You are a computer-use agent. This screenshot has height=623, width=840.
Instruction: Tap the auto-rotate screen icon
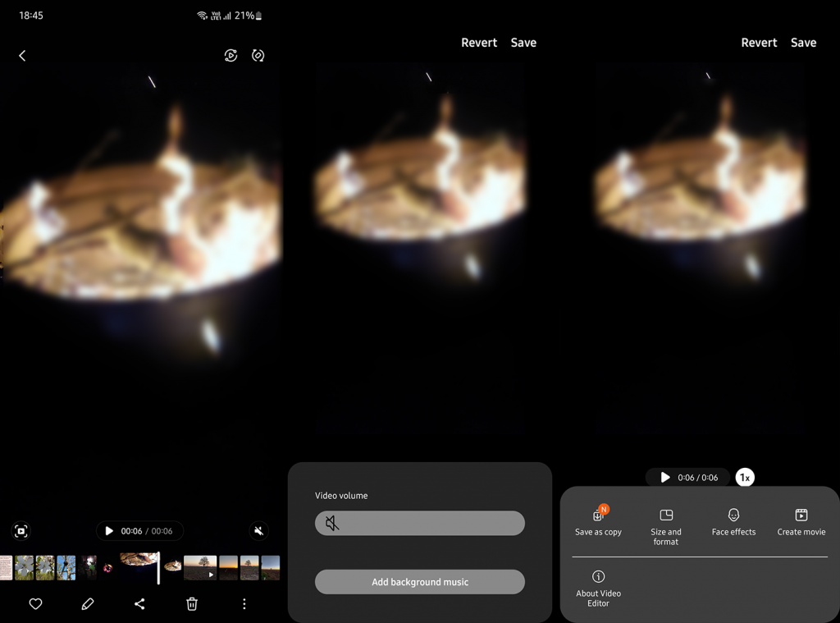[x=258, y=56]
